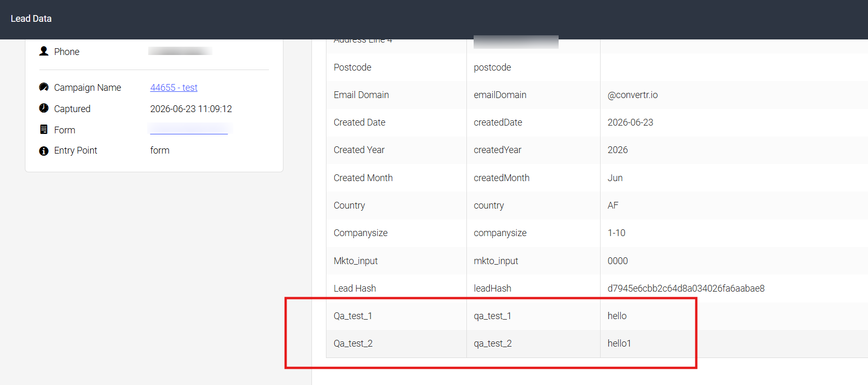Click the Companysize row label
This screenshot has height=385, width=868.
pyautogui.click(x=361, y=233)
